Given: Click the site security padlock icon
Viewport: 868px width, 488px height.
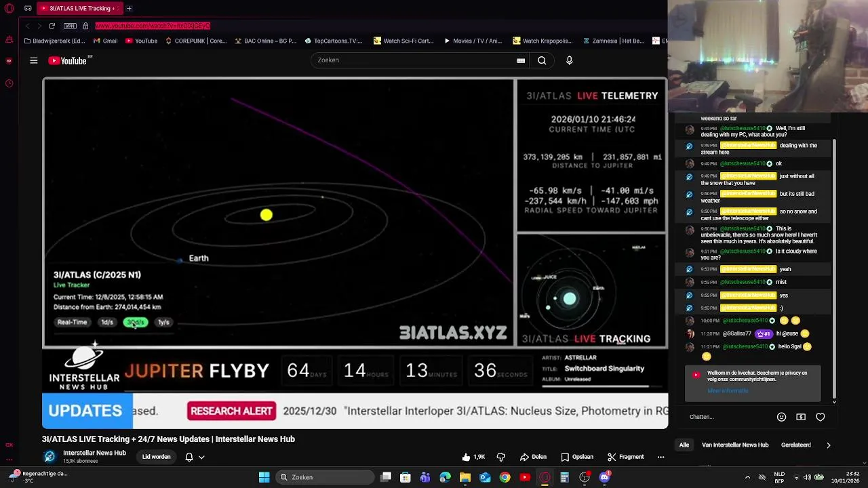Looking at the screenshot, I should (x=85, y=26).
